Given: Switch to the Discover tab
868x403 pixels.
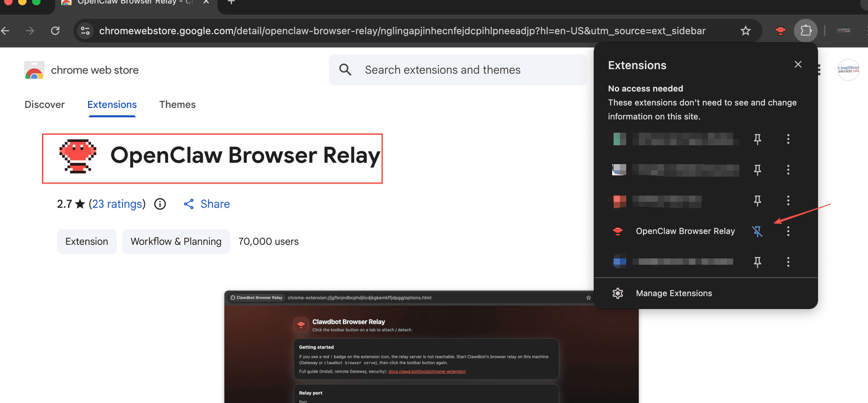Looking at the screenshot, I should click(x=45, y=105).
